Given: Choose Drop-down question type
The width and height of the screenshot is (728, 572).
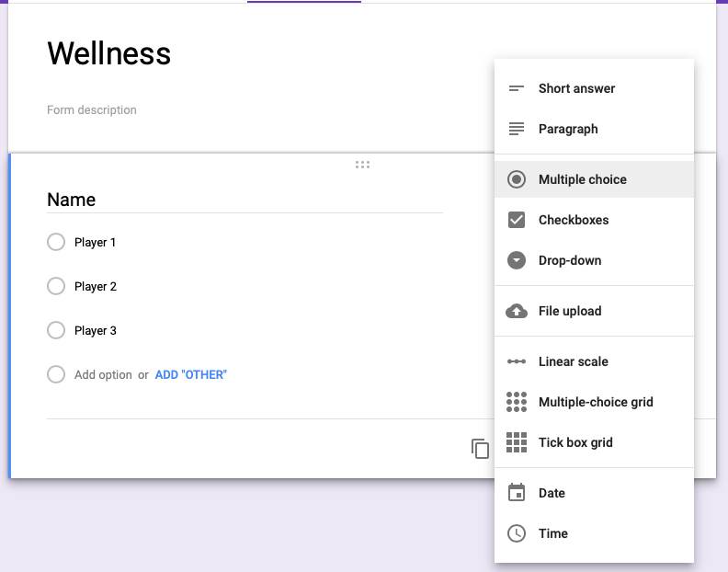Looking at the screenshot, I should click(569, 260).
